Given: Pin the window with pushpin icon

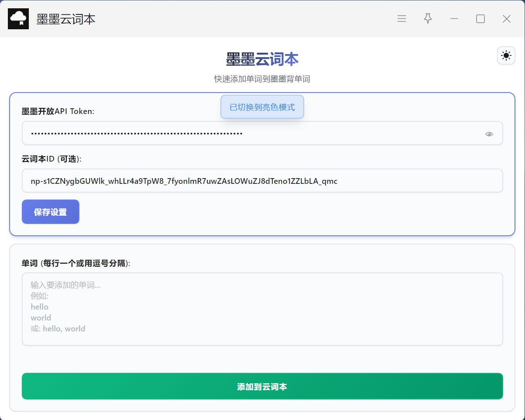Looking at the screenshot, I should click(428, 18).
